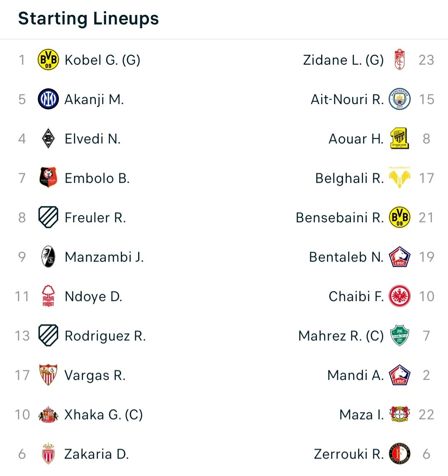Tap the Lille crest beside Mandi A.
This screenshot has width=448, height=476.
coord(400,375)
